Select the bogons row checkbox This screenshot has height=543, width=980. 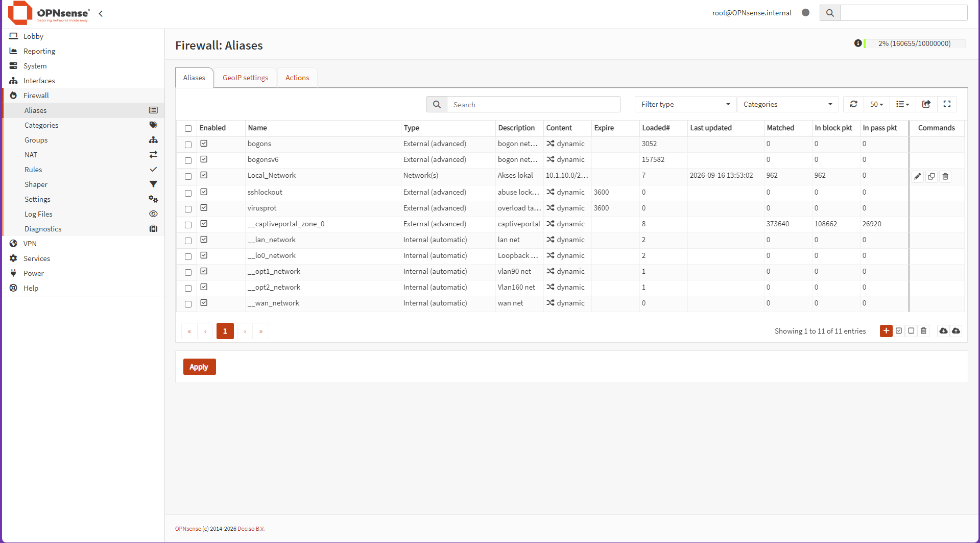point(188,145)
